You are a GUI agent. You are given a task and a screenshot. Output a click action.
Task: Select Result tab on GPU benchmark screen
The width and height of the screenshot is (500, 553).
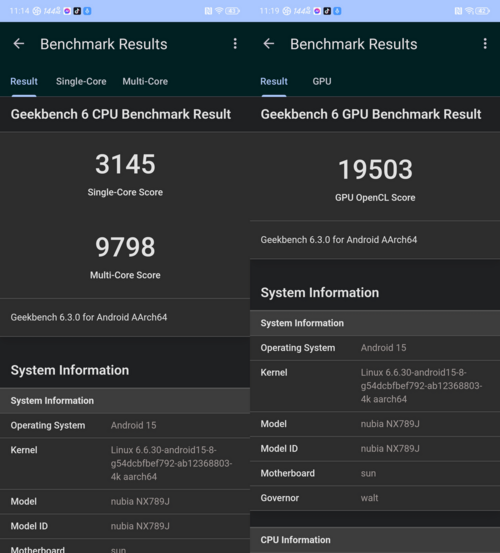pos(274,81)
